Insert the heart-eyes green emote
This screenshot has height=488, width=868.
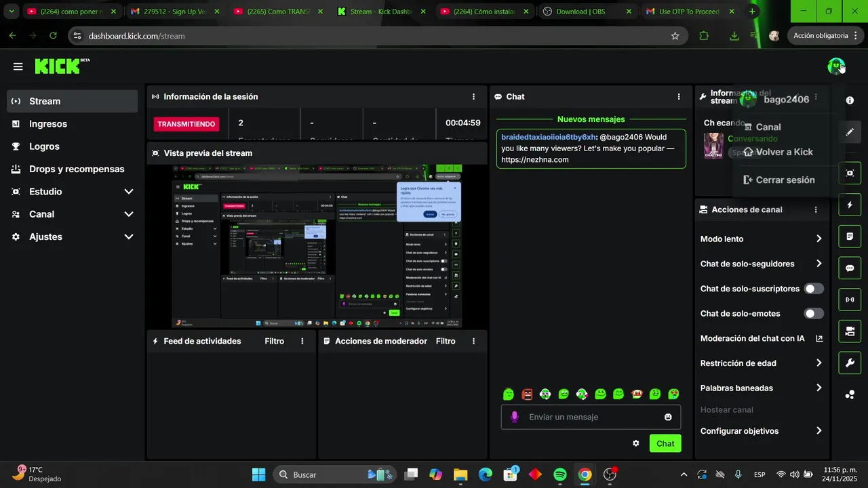click(x=673, y=394)
